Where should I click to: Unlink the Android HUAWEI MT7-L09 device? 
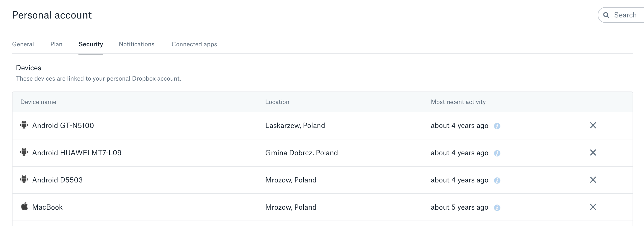tap(593, 153)
